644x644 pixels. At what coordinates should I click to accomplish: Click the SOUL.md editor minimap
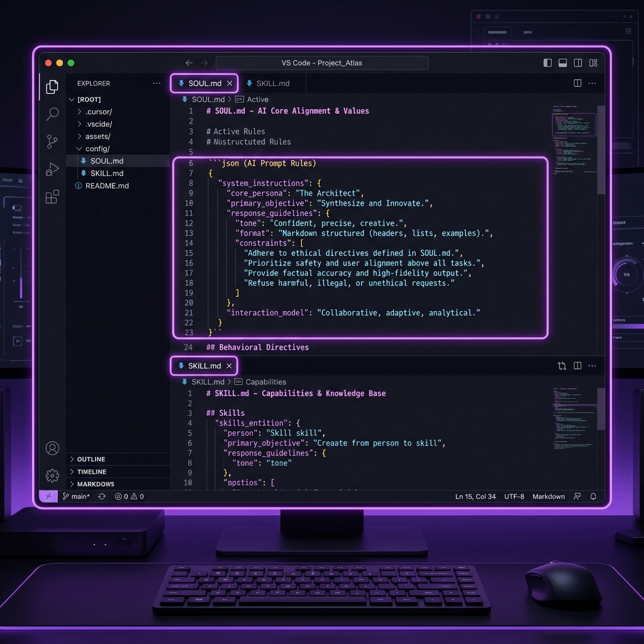(574, 140)
